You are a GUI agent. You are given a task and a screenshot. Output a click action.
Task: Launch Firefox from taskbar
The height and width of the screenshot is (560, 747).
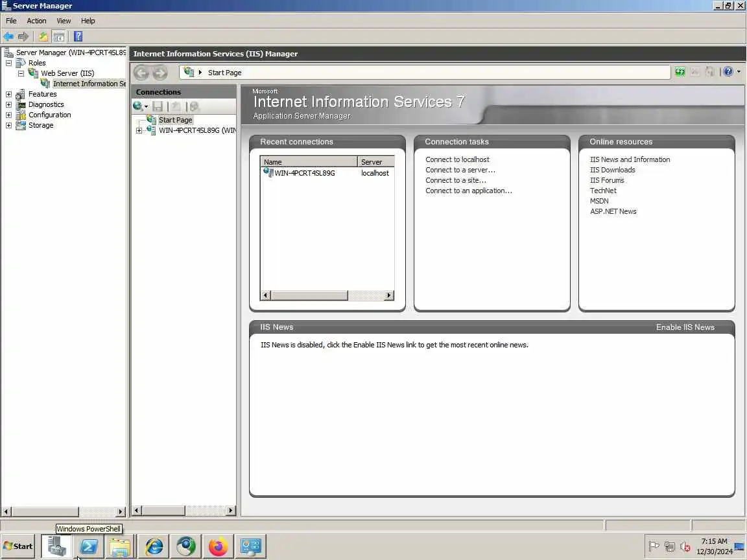coord(218,546)
